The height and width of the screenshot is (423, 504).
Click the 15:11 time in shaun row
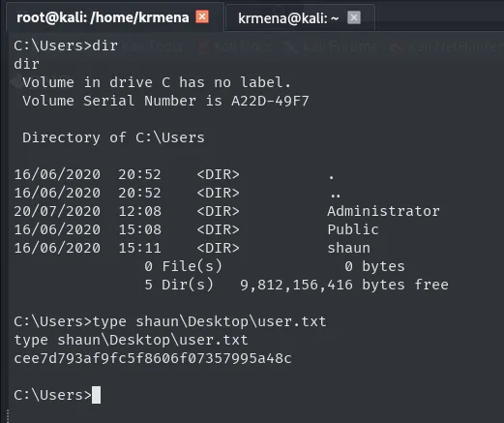click(139, 248)
